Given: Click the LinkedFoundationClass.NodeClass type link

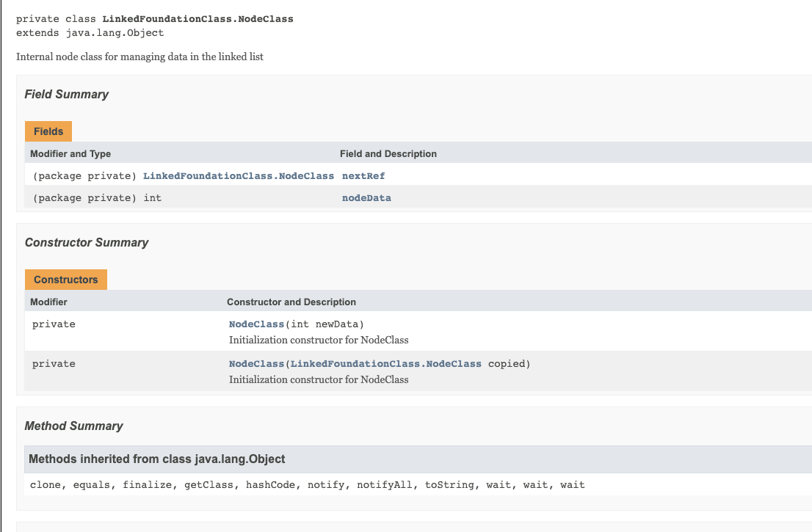Looking at the screenshot, I should [239, 175].
